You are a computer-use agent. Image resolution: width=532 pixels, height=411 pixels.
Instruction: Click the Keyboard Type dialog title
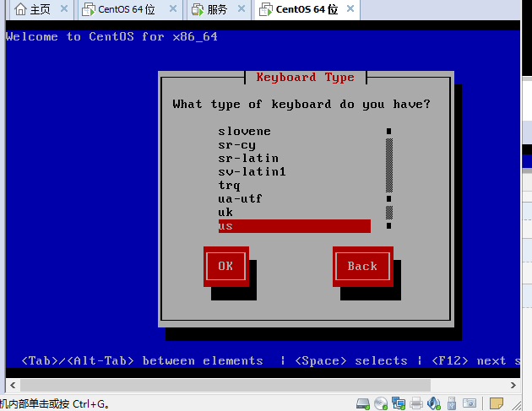tap(306, 78)
